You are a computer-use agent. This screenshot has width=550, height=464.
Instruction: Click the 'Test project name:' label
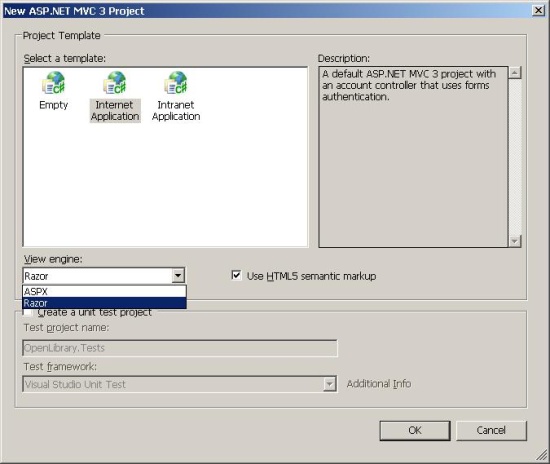66,328
